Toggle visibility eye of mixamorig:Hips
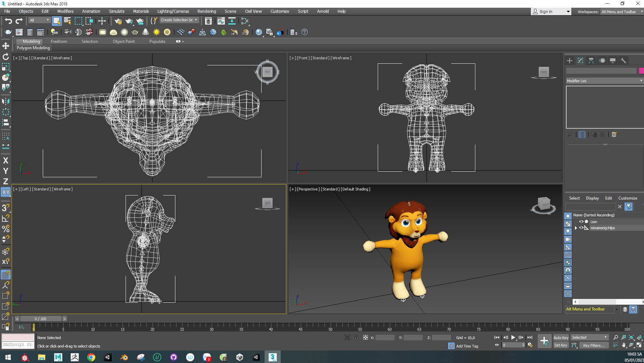The image size is (644, 363). 581,228
